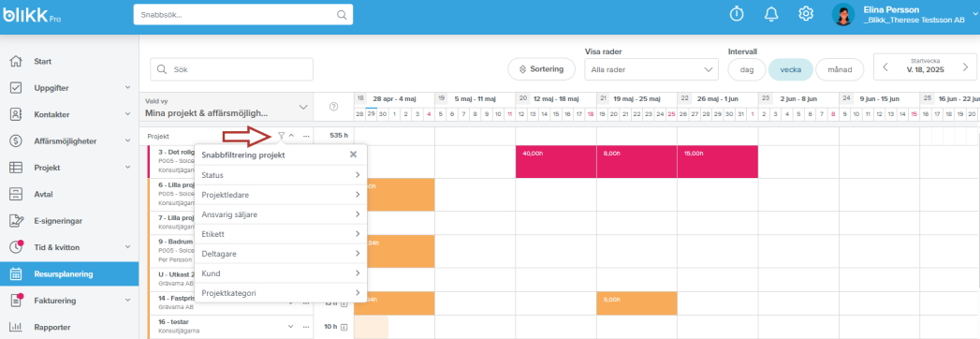Select the vecka interval toggle

pos(791,69)
